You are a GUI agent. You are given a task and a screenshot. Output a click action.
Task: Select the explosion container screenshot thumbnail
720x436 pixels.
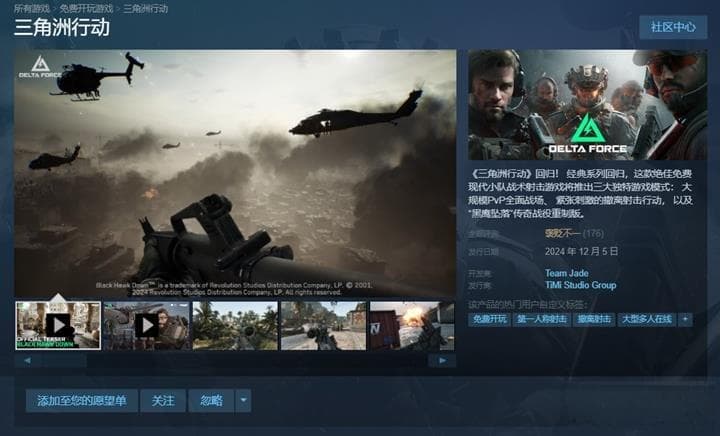click(x=412, y=326)
